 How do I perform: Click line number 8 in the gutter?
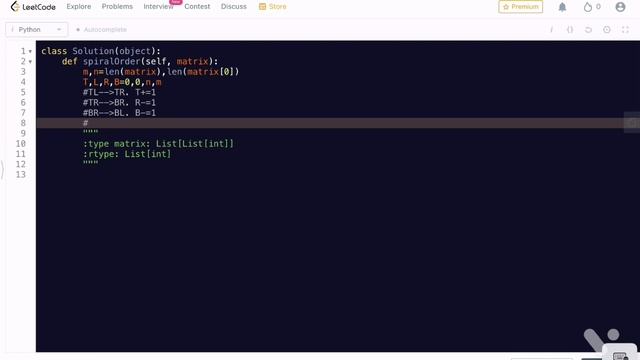click(23, 123)
